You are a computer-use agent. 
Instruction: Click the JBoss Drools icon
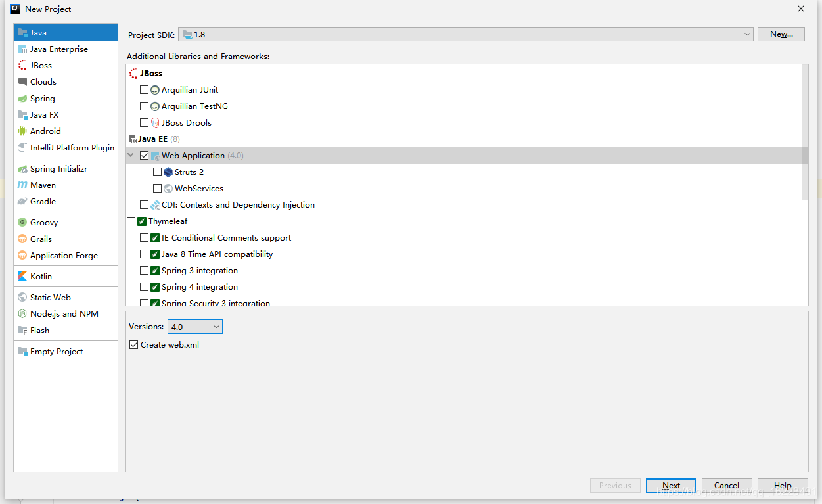point(155,122)
